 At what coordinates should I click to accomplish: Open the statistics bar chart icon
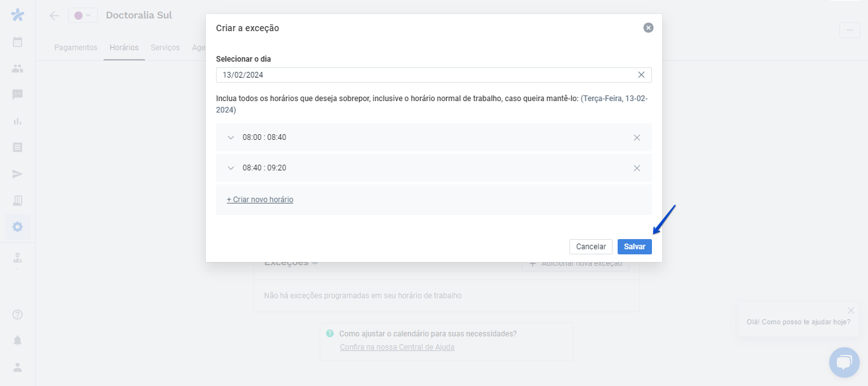(x=18, y=121)
